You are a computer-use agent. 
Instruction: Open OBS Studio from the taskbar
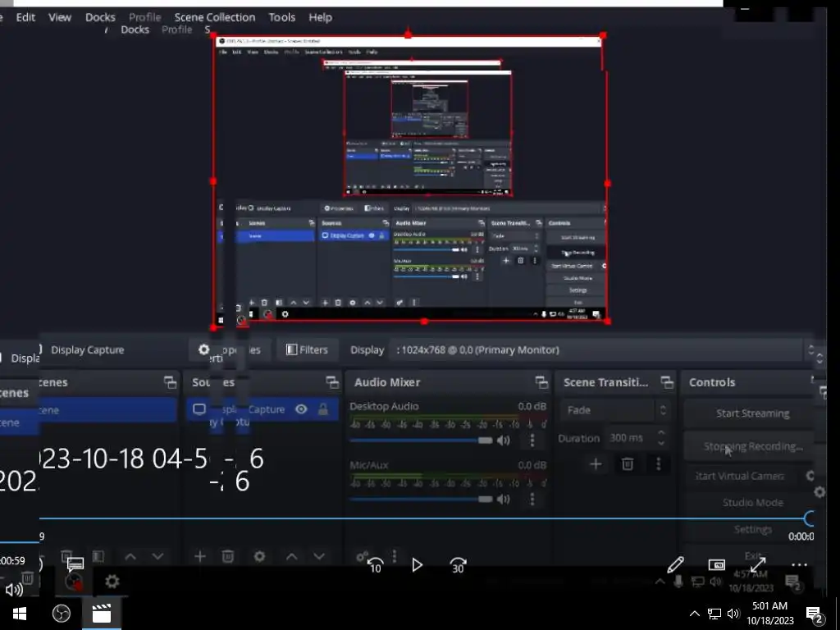click(x=61, y=614)
